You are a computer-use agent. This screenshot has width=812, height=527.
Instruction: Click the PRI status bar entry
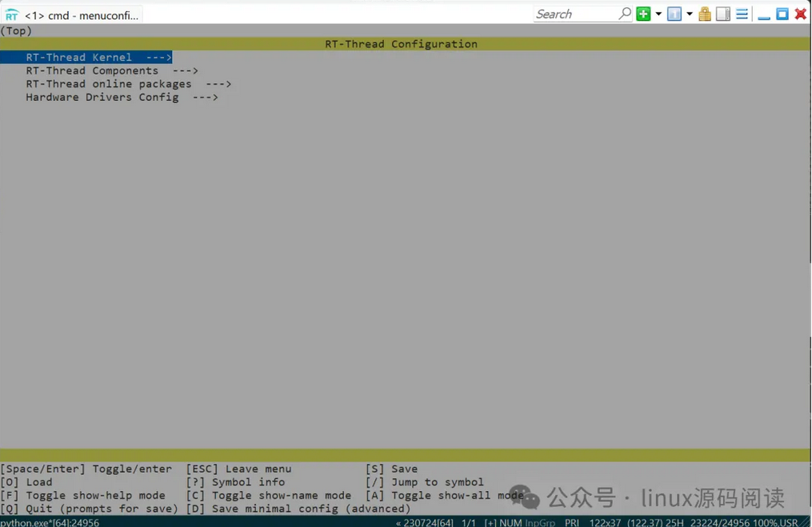(x=572, y=522)
